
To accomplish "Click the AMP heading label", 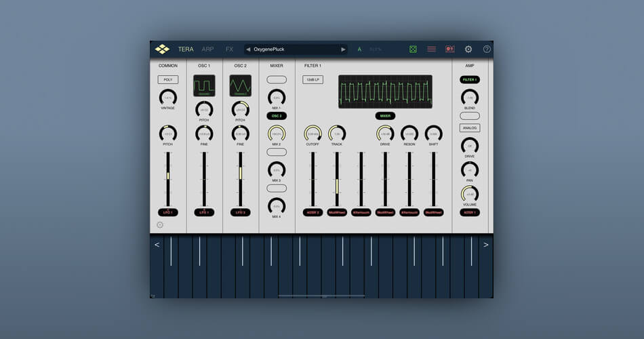I will 470,66.
